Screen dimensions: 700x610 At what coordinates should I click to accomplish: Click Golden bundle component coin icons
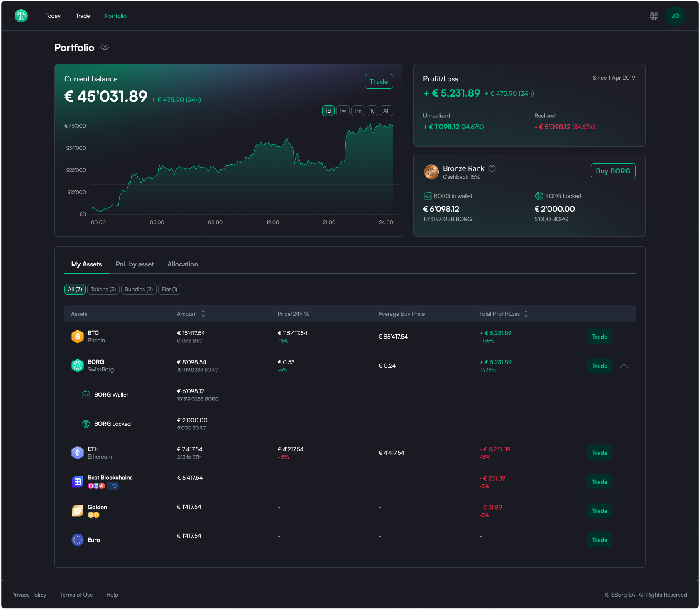tap(94, 515)
